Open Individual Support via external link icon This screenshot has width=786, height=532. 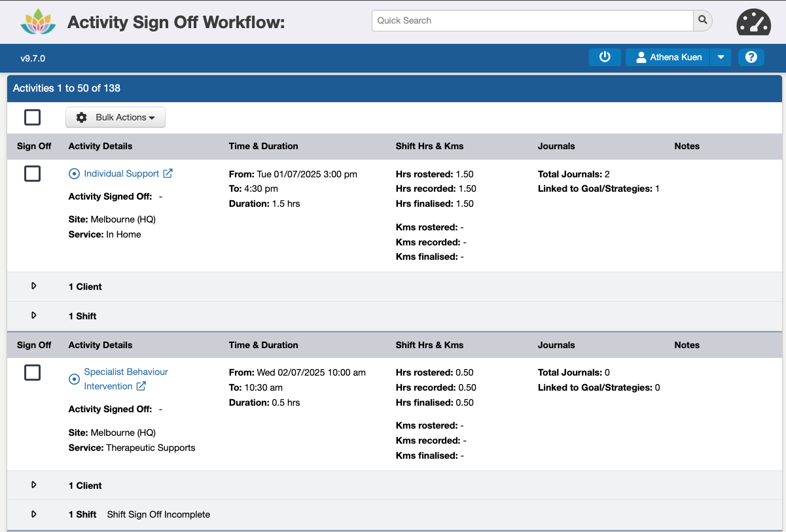coord(168,173)
